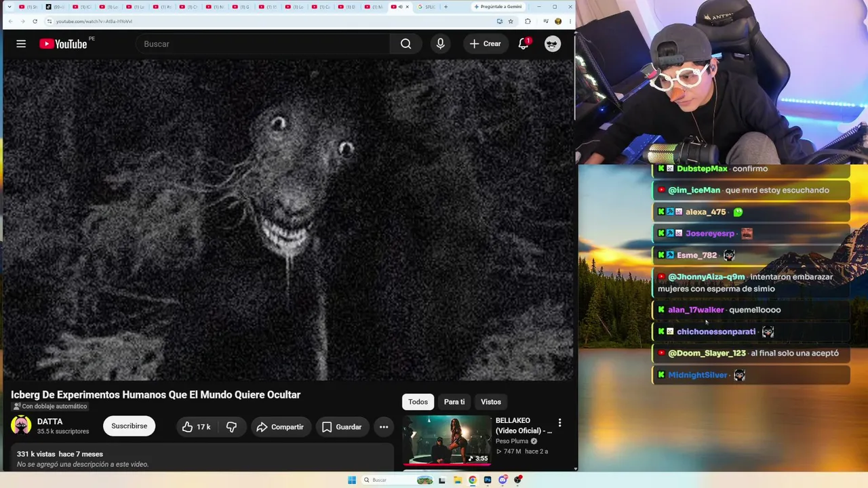This screenshot has width=868, height=488.
Task: Open the DATTA channel name link
Action: [50, 422]
